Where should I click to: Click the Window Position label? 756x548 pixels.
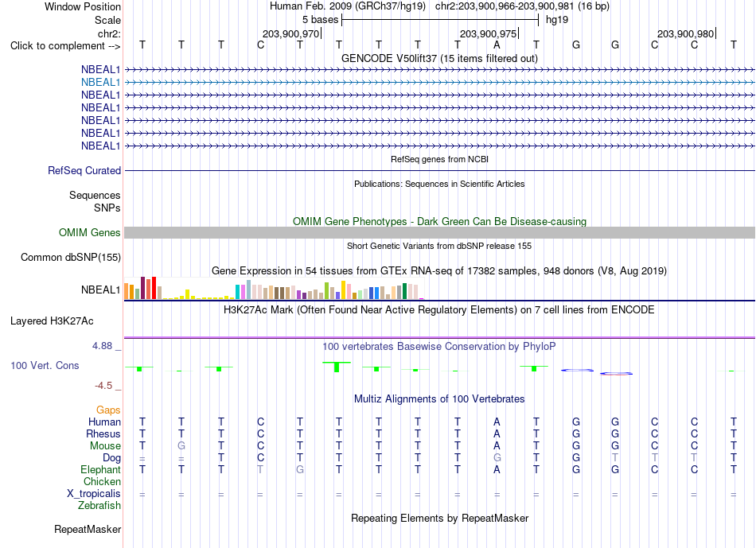[x=83, y=6]
